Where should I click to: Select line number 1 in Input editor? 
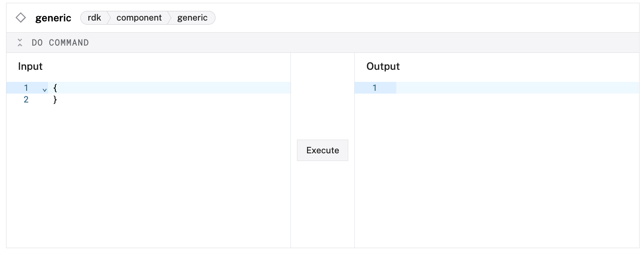(x=26, y=88)
